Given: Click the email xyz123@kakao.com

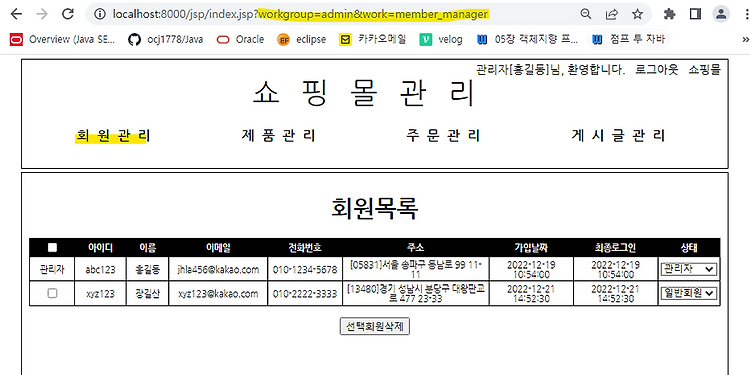Looking at the screenshot, I should click(218, 294).
